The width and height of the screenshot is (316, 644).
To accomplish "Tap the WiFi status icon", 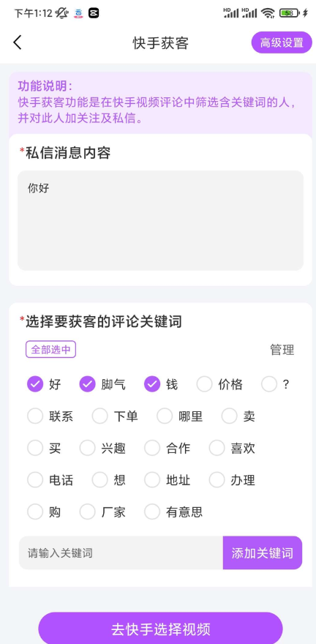I will pyautogui.click(x=268, y=13).
